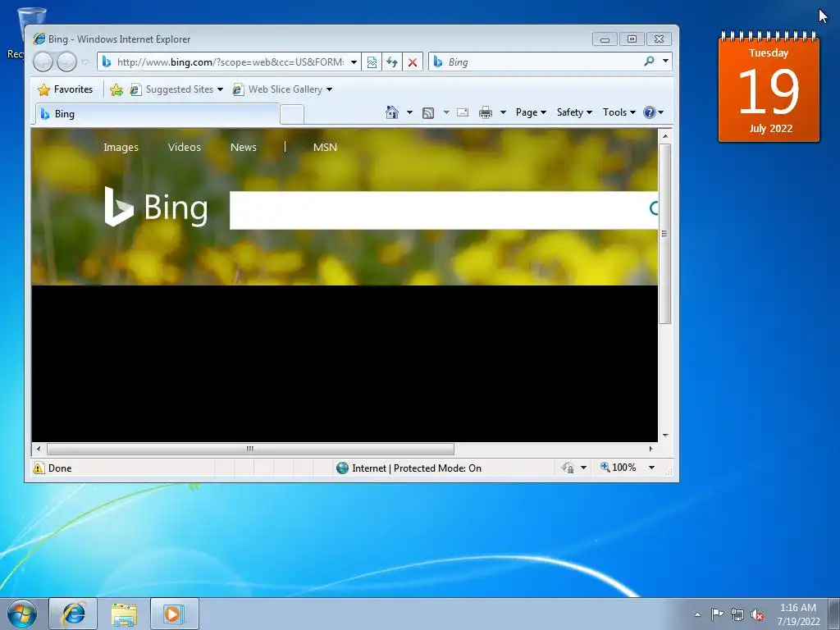This screenshot has width=840, height=630.
Task: Open the recent pages dropdown beside Forward
Action: pos(84,62)
